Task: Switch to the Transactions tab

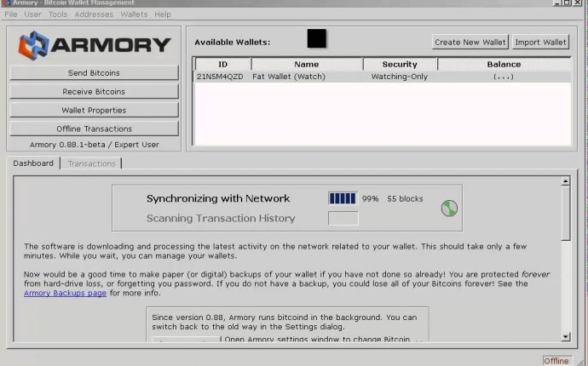Action: (x=91, y=163)
